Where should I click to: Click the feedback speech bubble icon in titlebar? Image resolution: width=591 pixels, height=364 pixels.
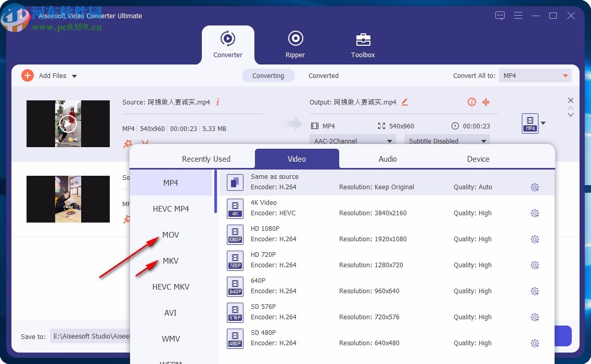click(499, 16)
